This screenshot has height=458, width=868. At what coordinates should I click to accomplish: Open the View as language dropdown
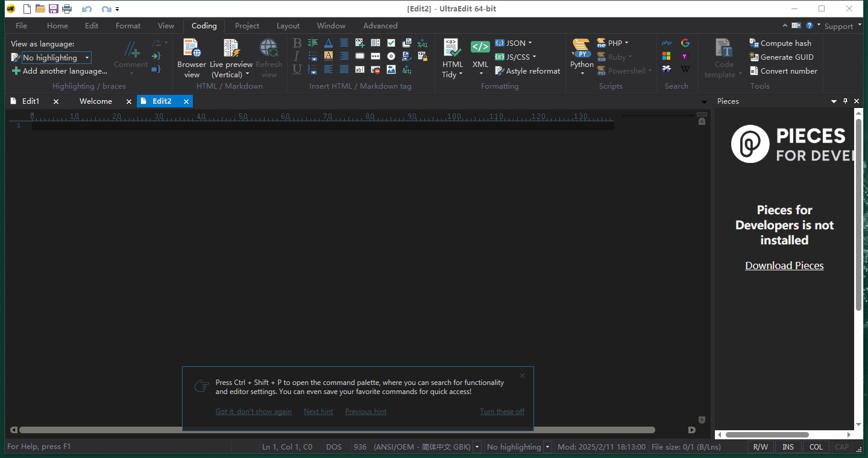click(87, 58)
